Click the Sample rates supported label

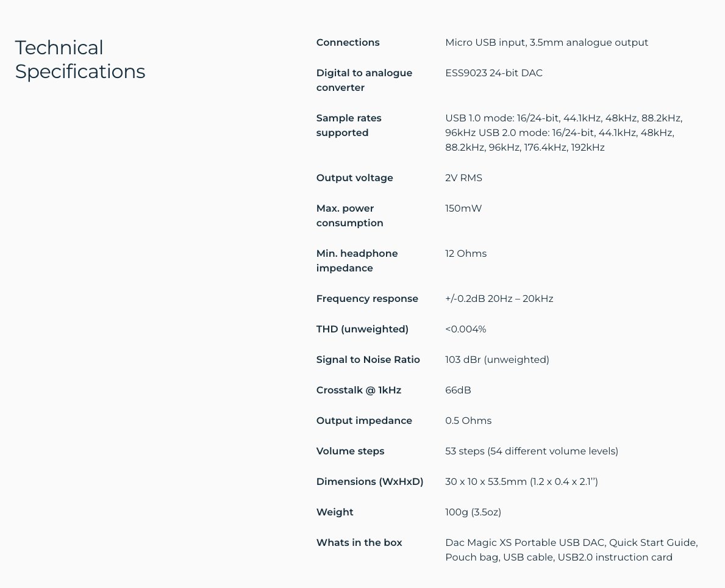(349, 125)
